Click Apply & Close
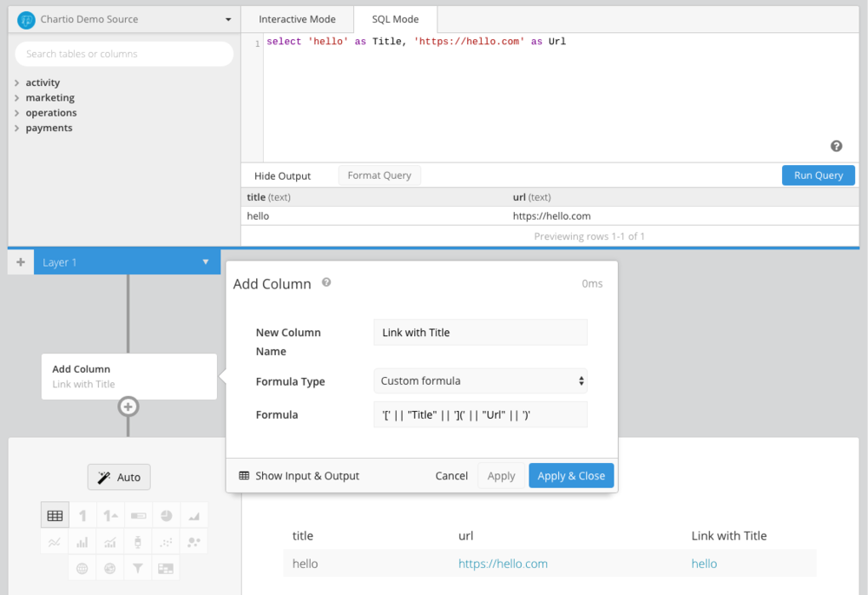The image size is (868, 595). pyautogui.click(x=571, y=475)
